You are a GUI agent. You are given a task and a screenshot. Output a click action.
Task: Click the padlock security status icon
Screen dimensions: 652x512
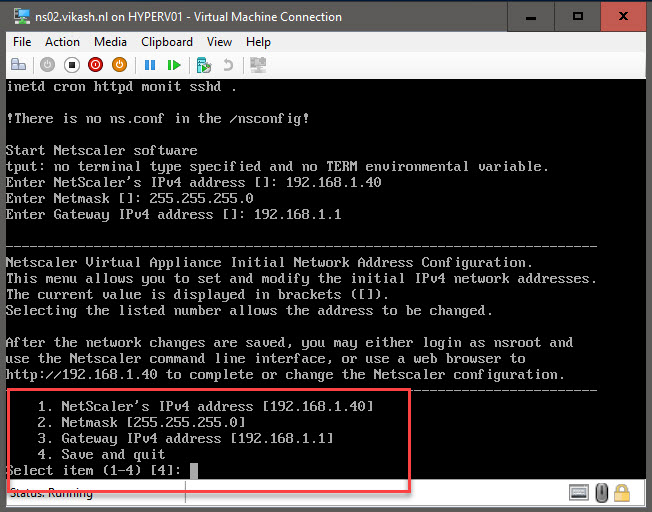coord(622,493)
